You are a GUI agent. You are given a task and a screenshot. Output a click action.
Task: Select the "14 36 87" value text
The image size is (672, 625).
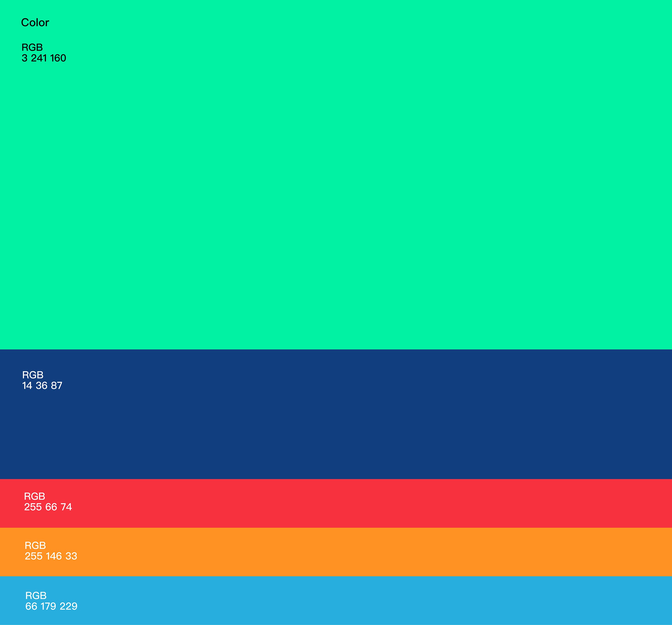(42, 386)
